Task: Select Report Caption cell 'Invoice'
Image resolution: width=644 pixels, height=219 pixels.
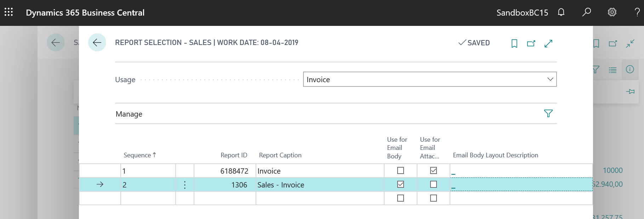Action: click(x=320, y=171)
